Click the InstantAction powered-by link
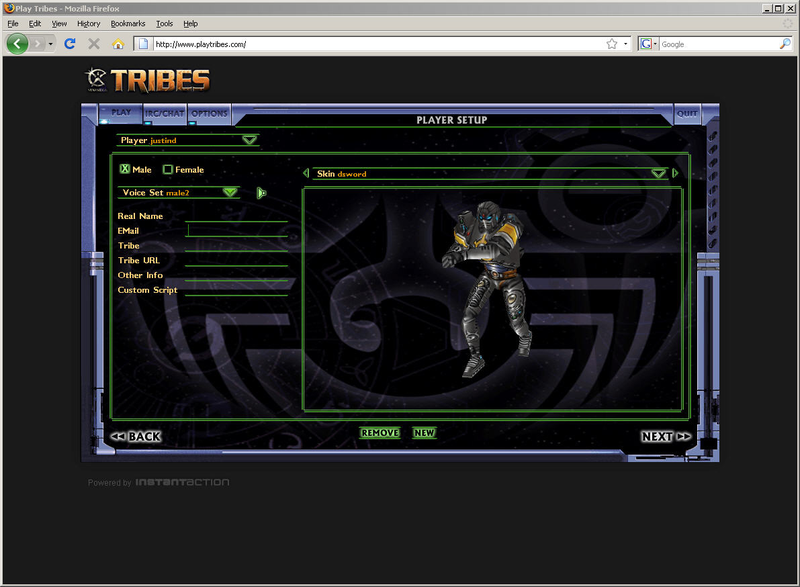The height and width of the screenshot is (587, 800). (x=182, y=482)
